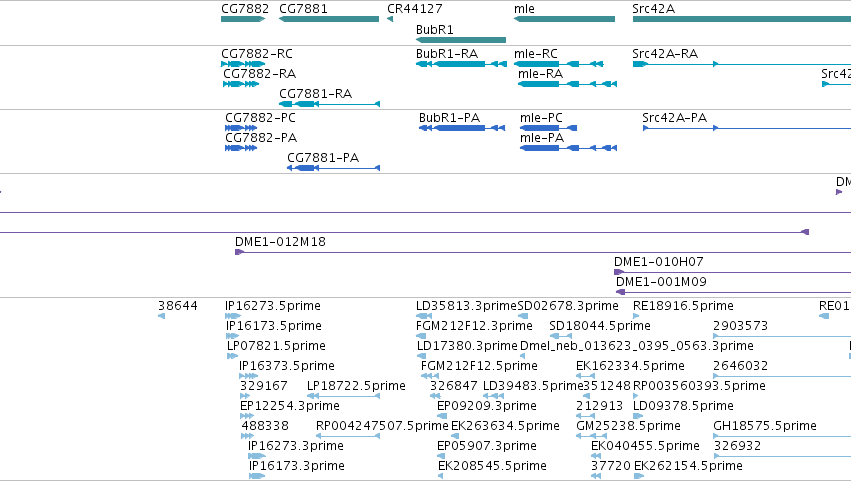Click the CG7882-PA protein feature
The height and width of the screenshot is (481, 851).
click(241, 148)
